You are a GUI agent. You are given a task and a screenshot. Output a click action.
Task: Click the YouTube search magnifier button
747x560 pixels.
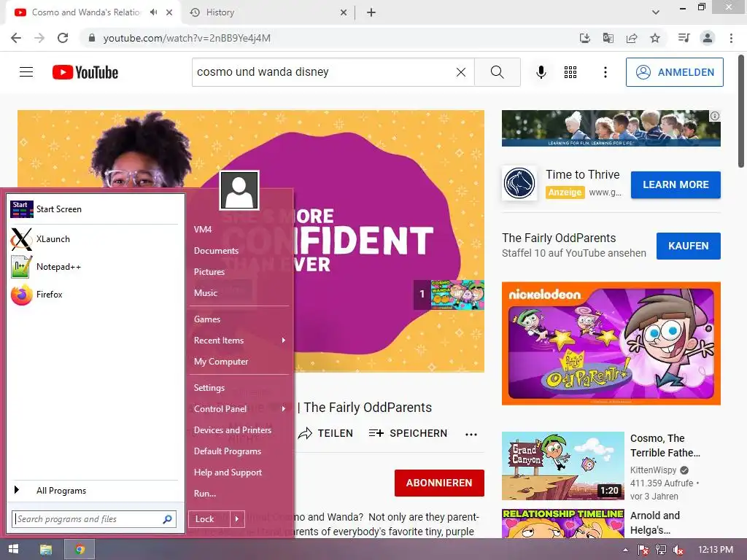click(497, 72)
